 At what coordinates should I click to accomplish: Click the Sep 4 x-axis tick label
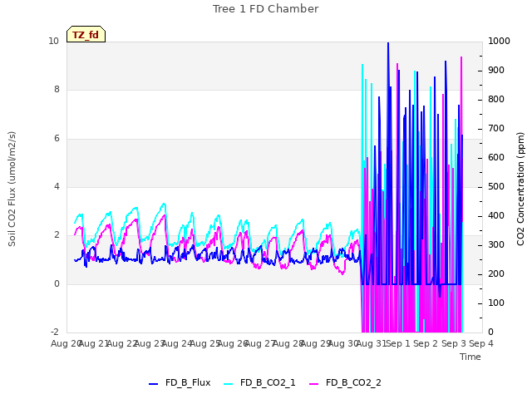click(481, 343)
